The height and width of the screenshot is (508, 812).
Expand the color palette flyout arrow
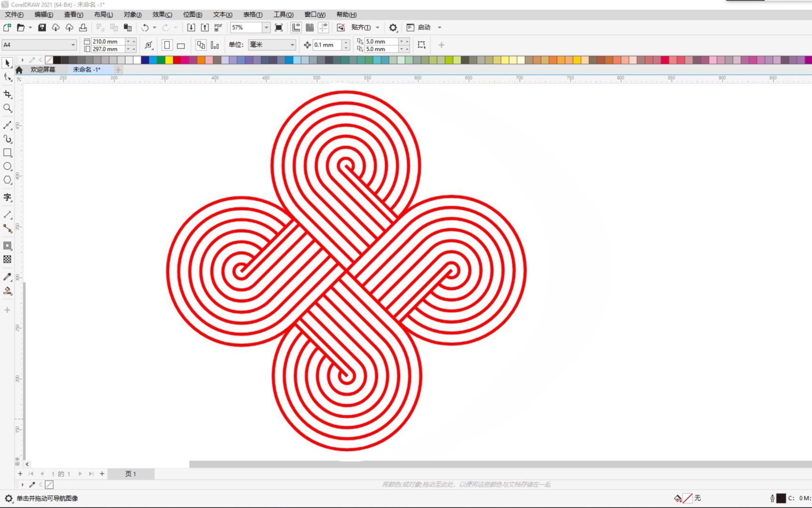click(x=22, y=60)
